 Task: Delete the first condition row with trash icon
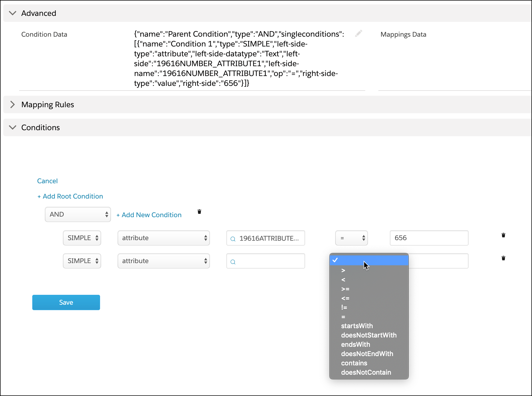tap(503, 235)
